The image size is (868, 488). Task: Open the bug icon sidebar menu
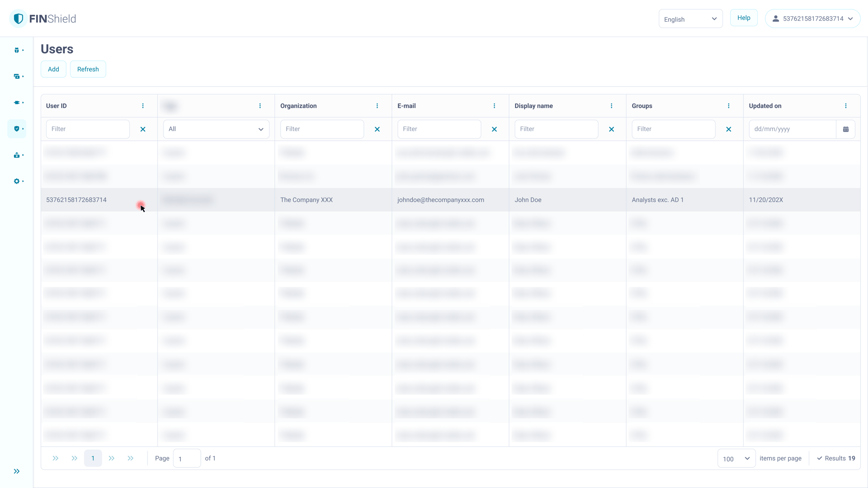17,50
